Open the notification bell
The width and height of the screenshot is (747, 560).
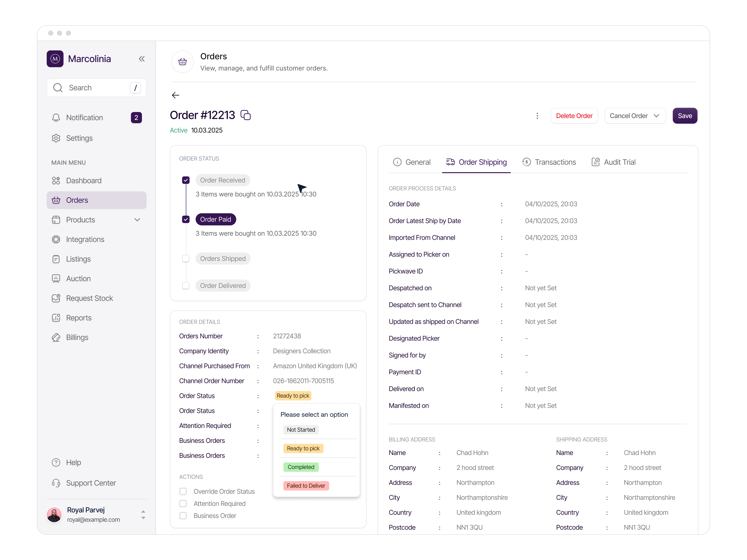[56, 117]
